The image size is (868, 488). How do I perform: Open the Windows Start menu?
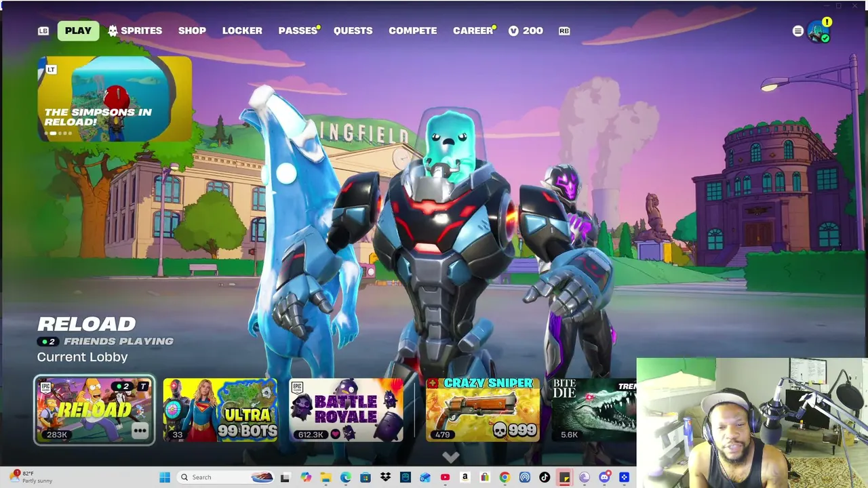(x=165, y=477)
